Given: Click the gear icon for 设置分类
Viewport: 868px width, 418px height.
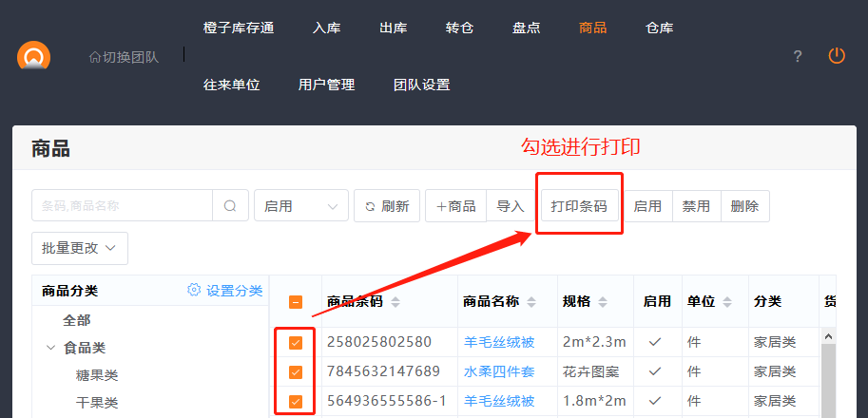Looking at the screenshot, I should [194, 291].
